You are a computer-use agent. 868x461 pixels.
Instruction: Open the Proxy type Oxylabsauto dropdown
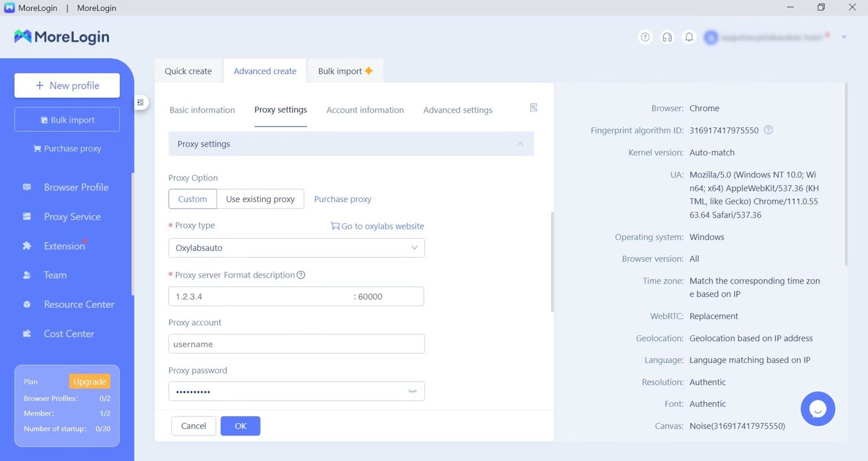pyautogui.click(x=296, y=248)
